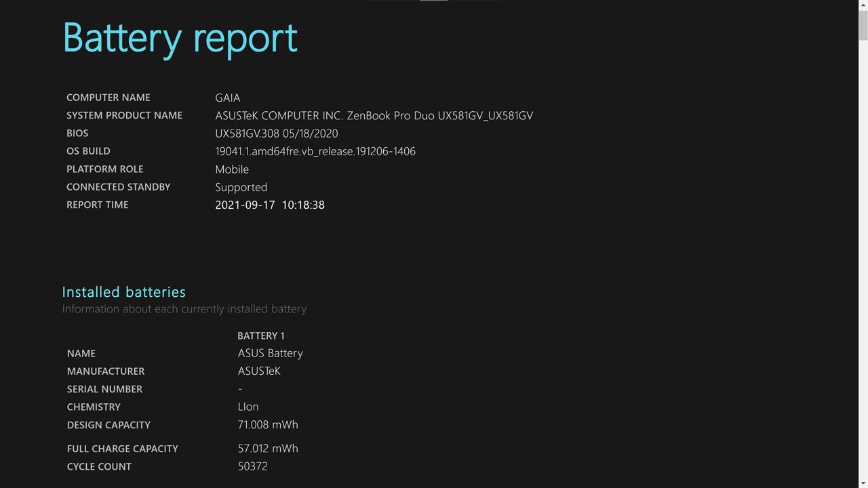868x488 pixels.
Task: Click the design capacity 71.008 mWh value
Action: pos(267,425)
